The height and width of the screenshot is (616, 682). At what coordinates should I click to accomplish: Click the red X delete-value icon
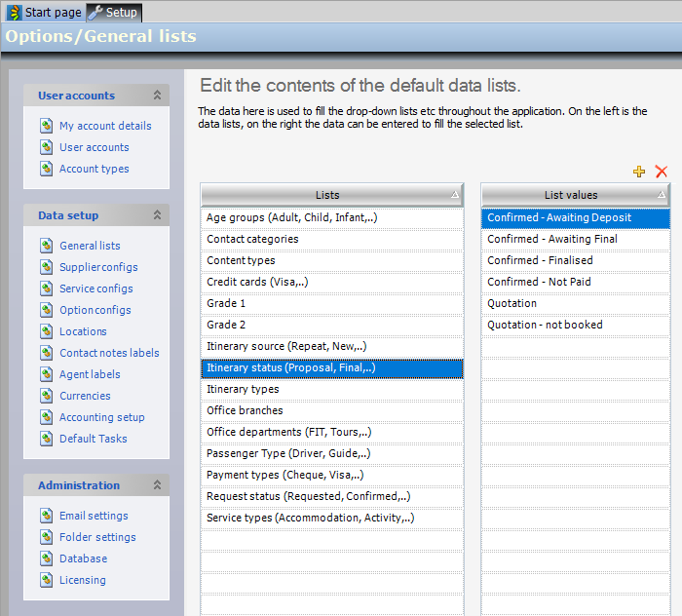pos(662,172)
